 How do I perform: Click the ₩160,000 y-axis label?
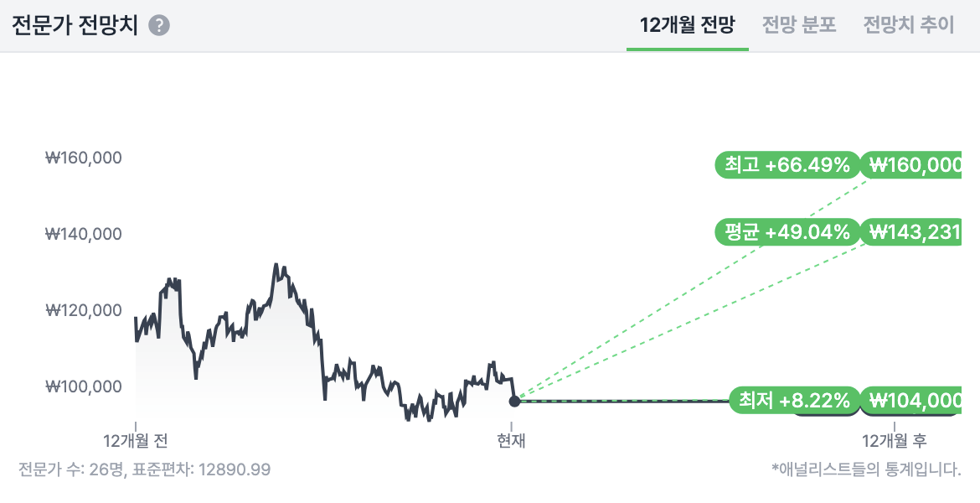point(84,158)
